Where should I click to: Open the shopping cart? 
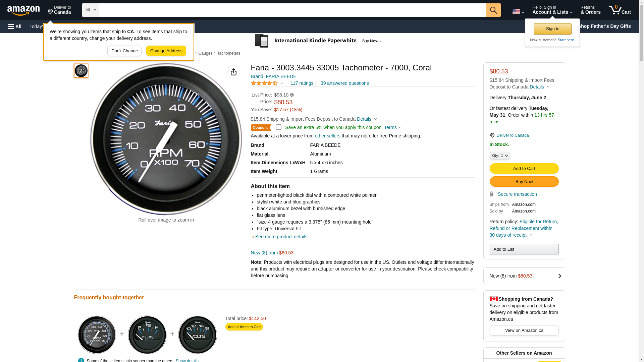pyautogui.click(x=620, y=10)
